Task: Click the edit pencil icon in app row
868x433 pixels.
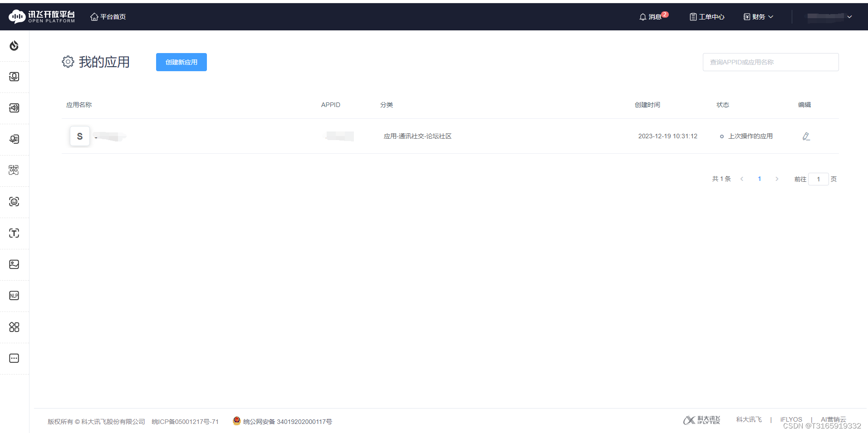Action: pos(806,136)
